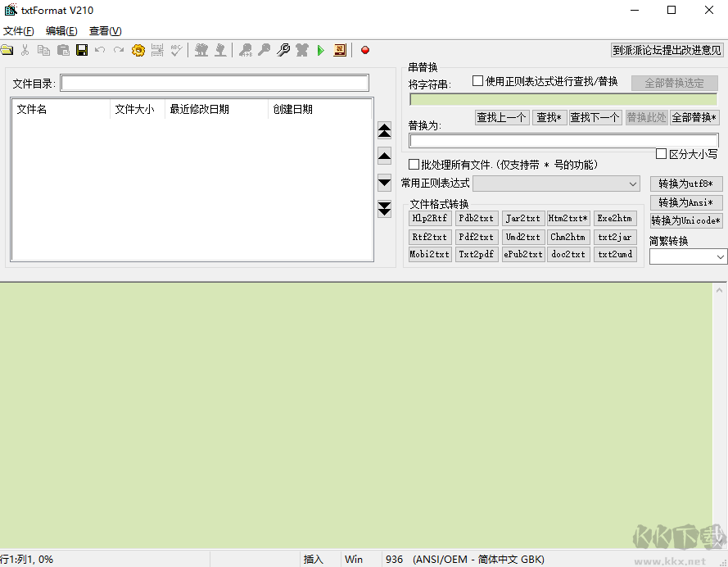Open the 文件(F) menu
Image resolution: width=728 pixels, height=567 pixels.
[x=18, y=31]
